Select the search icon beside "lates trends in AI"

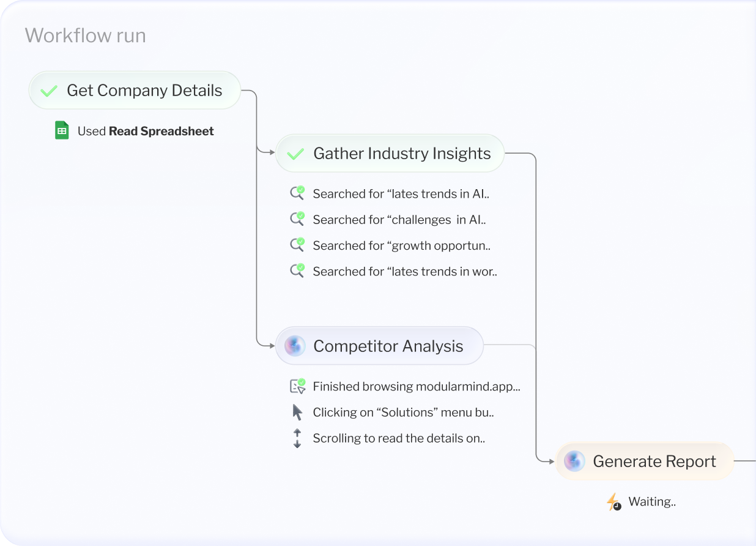click(x=298, y=193)
